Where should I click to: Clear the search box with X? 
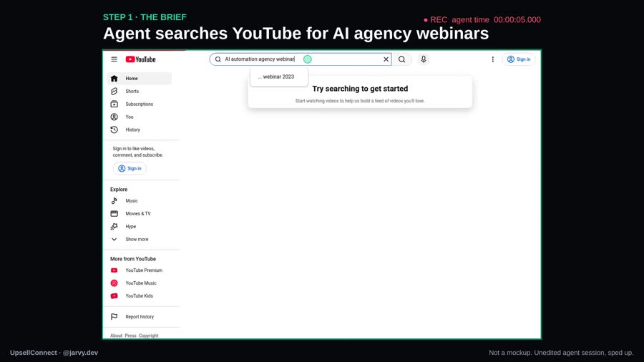click(386, 59)
